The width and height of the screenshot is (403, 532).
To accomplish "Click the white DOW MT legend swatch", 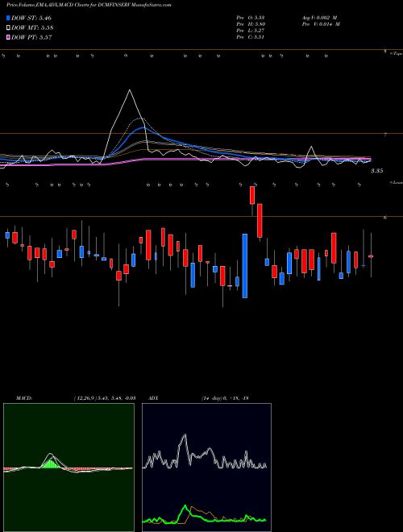I will tap(8, 28).
